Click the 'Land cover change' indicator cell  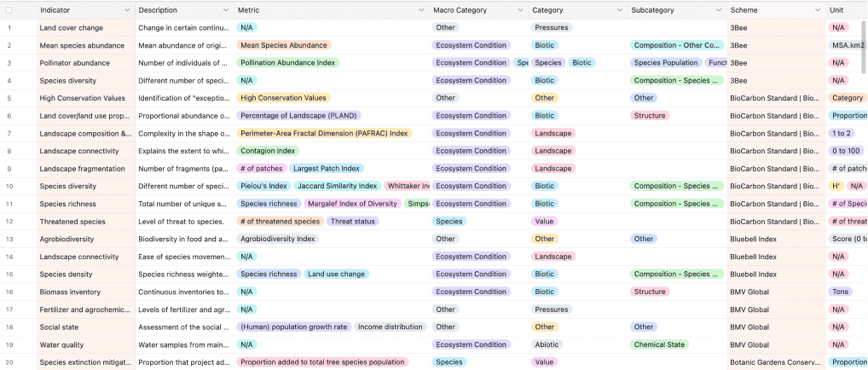[86, 27]
